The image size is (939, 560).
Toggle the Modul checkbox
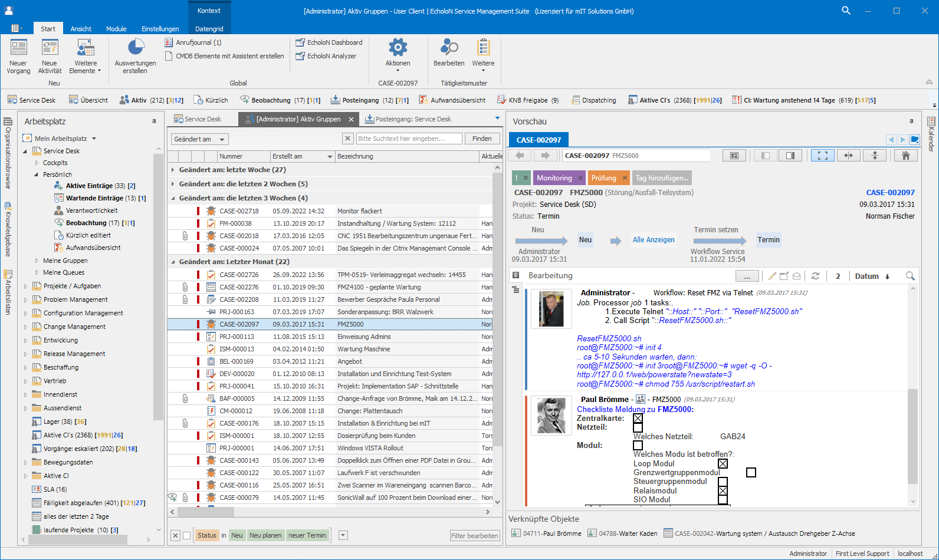638,446
